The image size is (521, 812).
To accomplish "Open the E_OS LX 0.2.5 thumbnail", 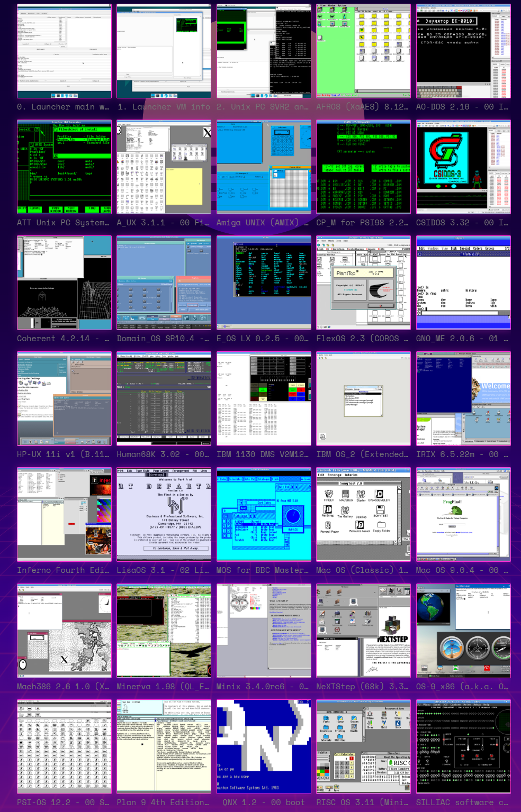I will tap(264, 283).
